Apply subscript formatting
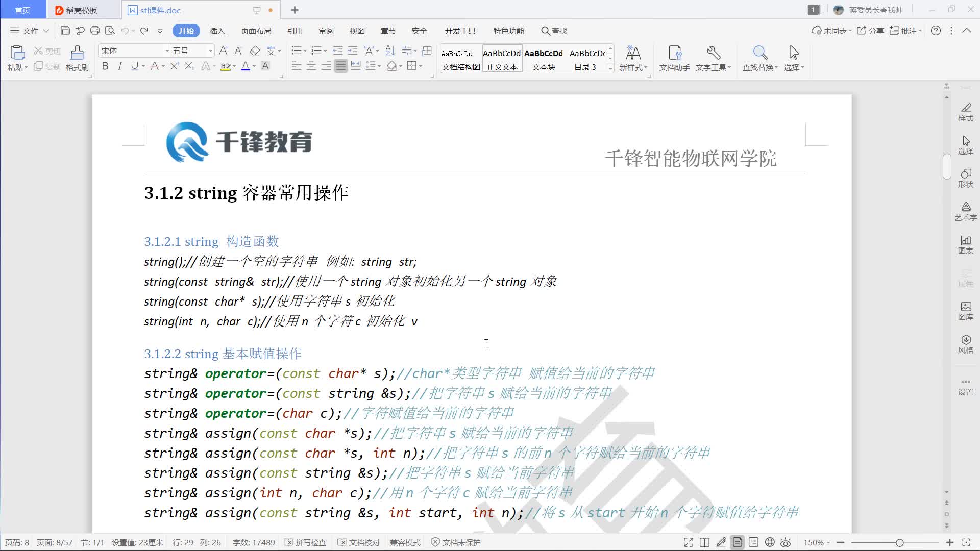980x551 pixels. pyautogui.click(x=189, y=66)
